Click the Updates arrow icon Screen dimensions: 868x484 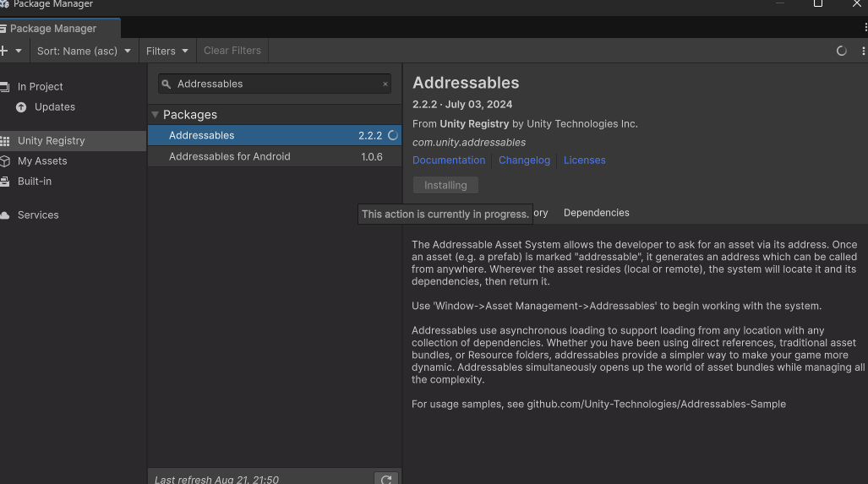pos(21,107)
